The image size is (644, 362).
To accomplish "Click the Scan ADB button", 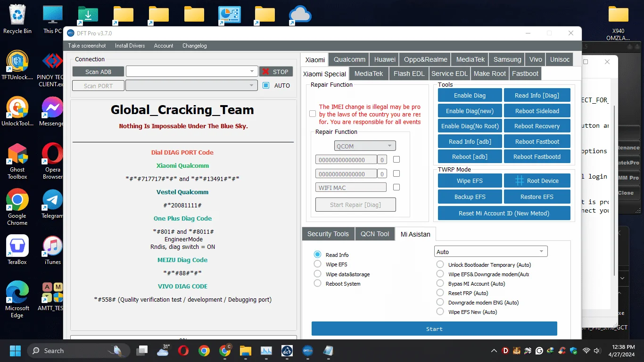I will tap(98, 72).
